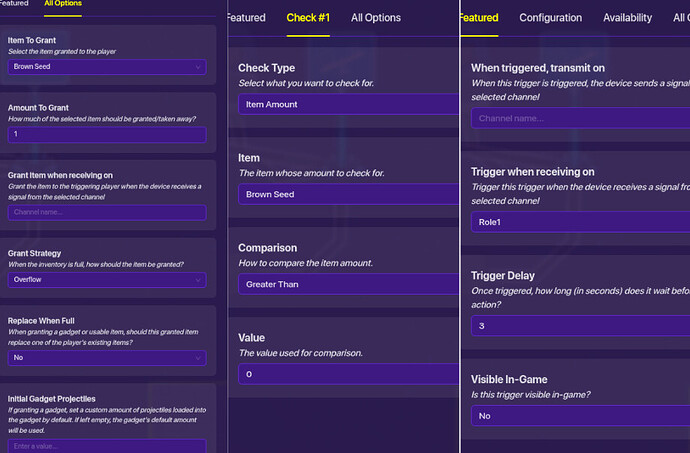Viewport: 690px width, 453px height.
Task: Click the When triggered, transmit on field
Action: click(580, 118)
